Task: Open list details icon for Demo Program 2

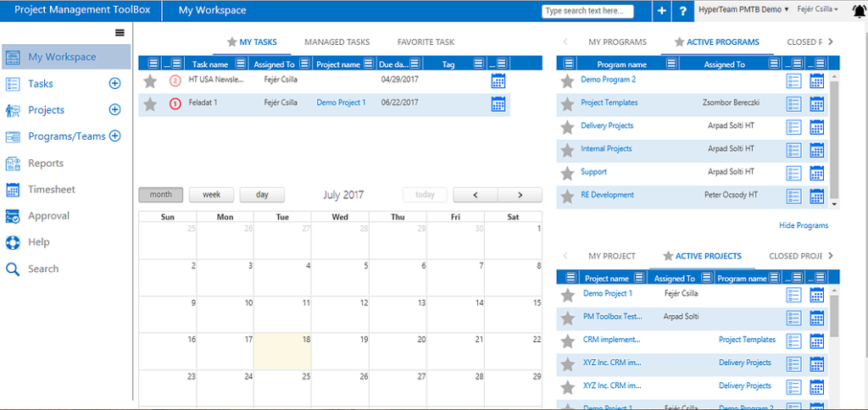Action: tap(793, 80)
